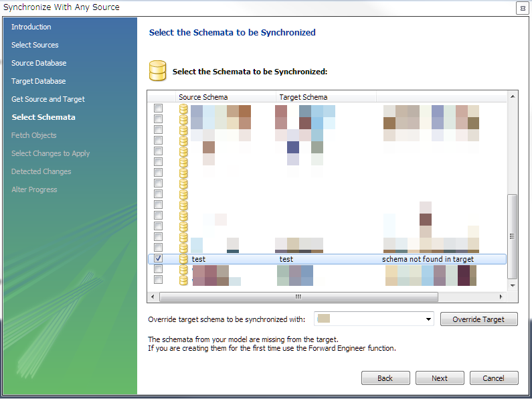Click the horizontal scrollbar left arrow

[153, 297]
